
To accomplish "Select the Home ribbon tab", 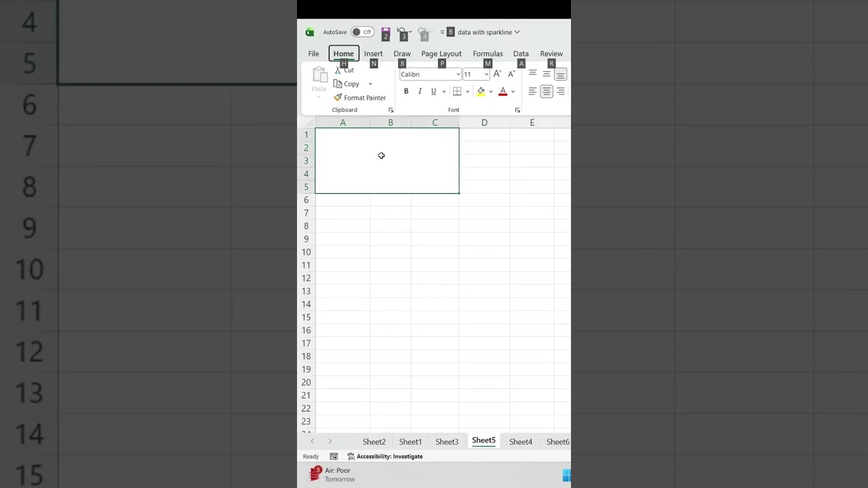I will pos(344,54).
